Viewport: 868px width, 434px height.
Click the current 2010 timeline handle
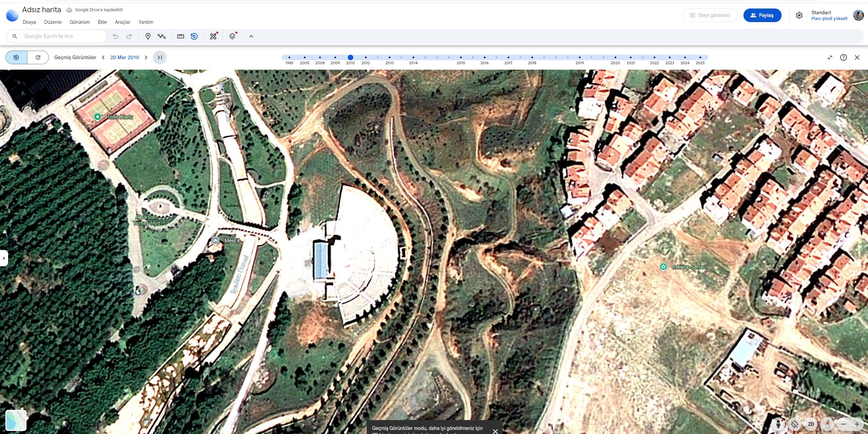click(350, 57)
